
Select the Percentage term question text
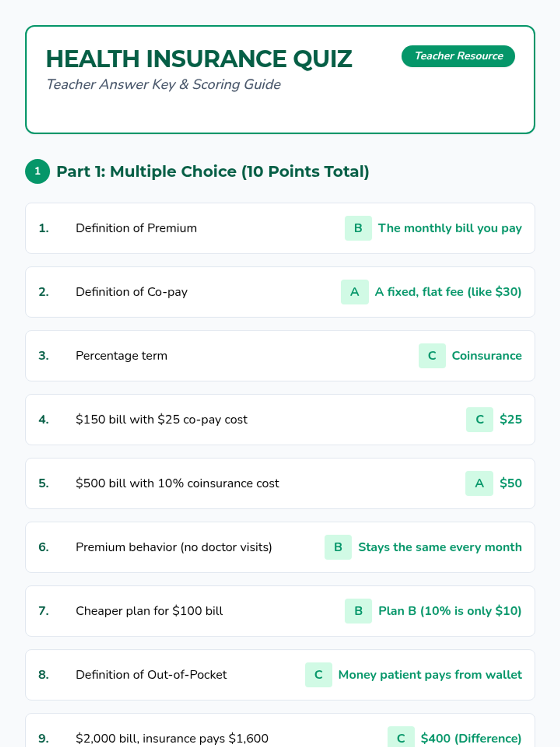[121, 356]
